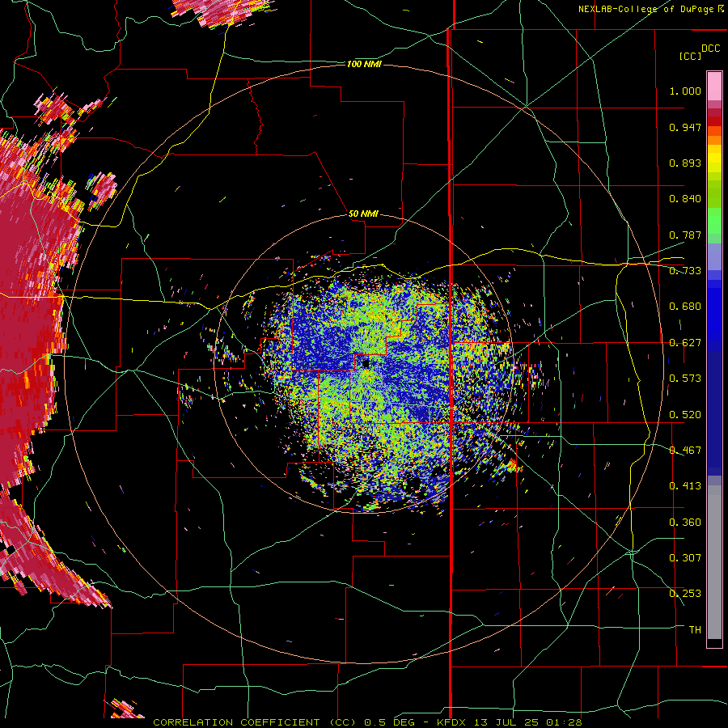Click the TH threshold label
The width and height of the screenshot is (728, 728).
[x=695, y=630]
